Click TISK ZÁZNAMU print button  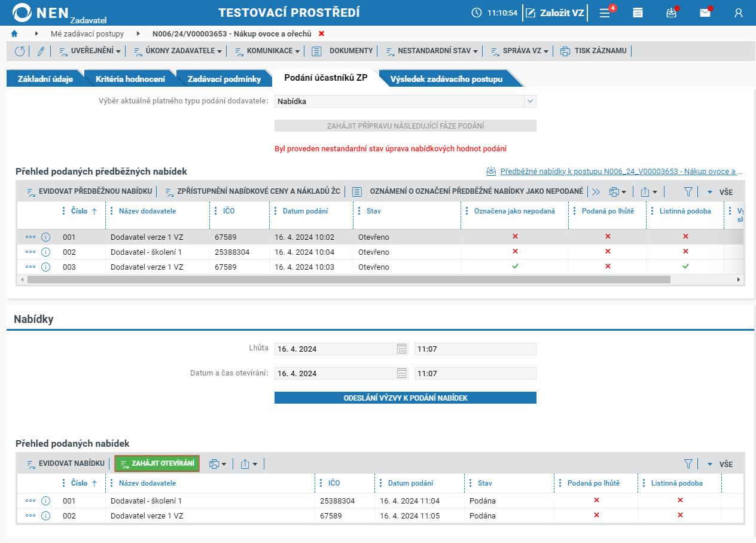pos(593,51)
